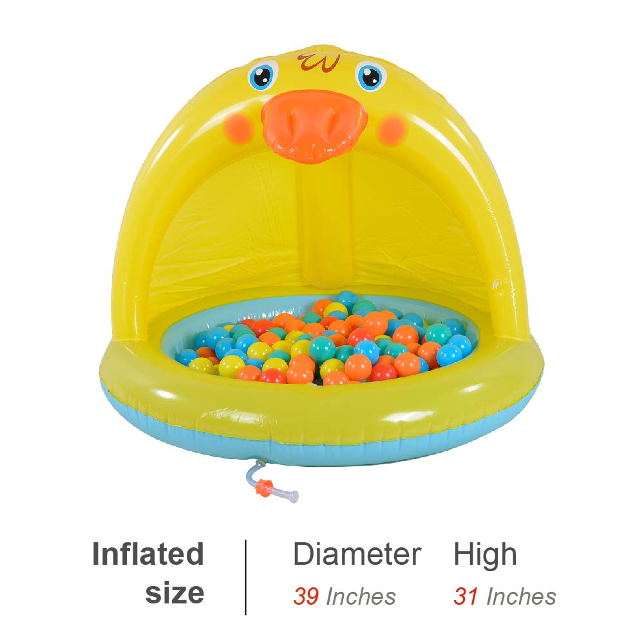
Task: Click the "High" label
Action: pyautogui.click(x=485, y=554)
